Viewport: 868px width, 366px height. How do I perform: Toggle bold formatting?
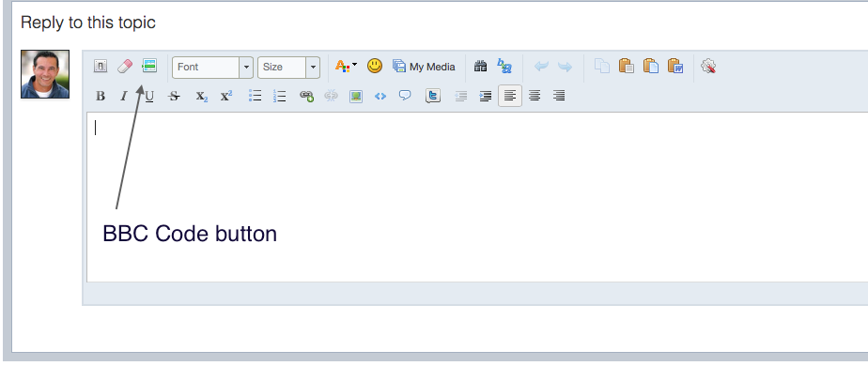(x=101, y=97)
